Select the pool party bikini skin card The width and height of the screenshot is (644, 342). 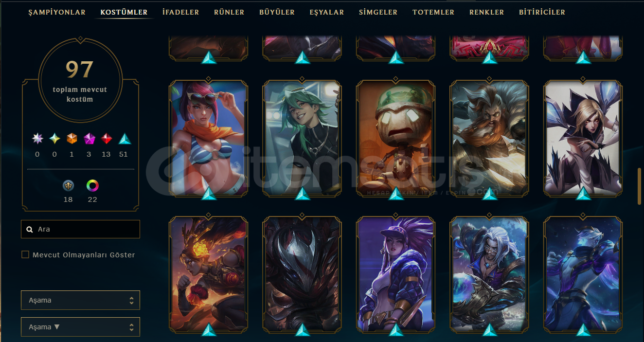click(209, 139)
